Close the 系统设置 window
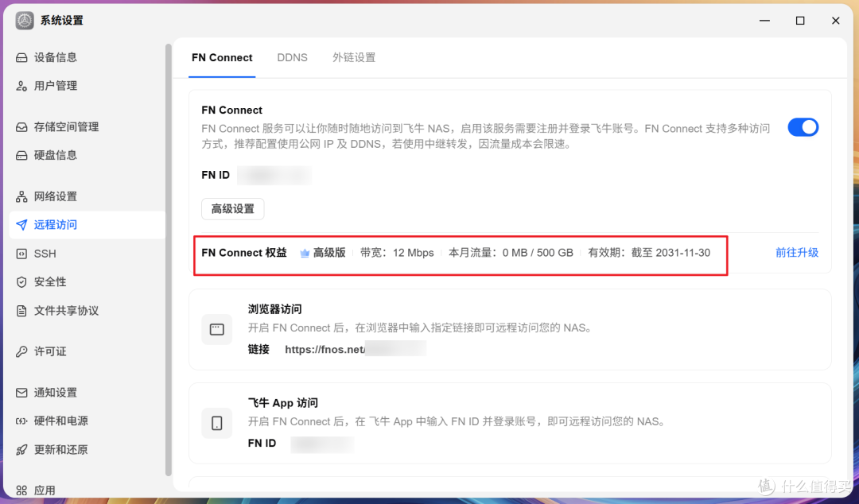Image resolution: width=859 pixels, height=504 pixels. [835, 21]
